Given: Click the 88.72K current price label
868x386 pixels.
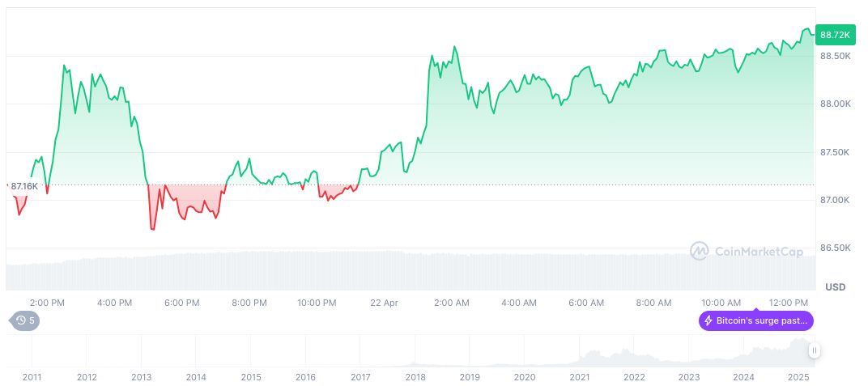Looking at the screenshot, I should coord(835,35).
